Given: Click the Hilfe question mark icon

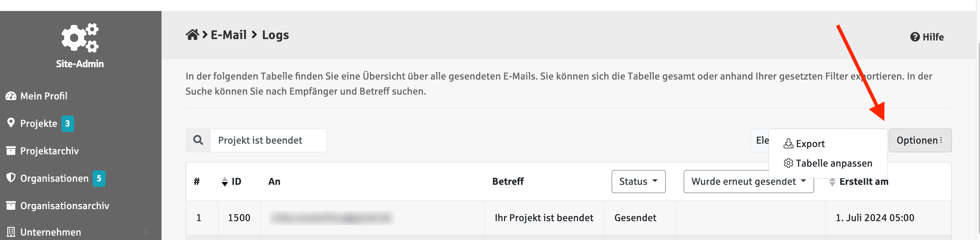Looking at the screenshot, I should pyautogui.click(x=915, y=37).
